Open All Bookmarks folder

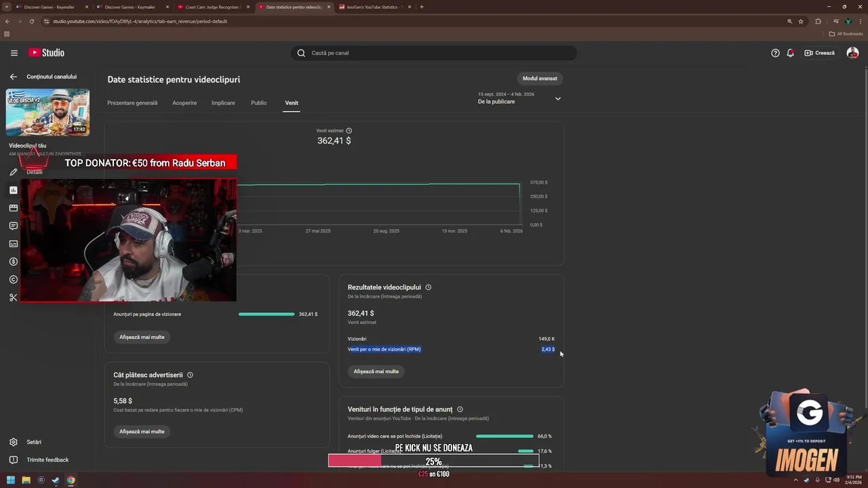coord(846,34)
